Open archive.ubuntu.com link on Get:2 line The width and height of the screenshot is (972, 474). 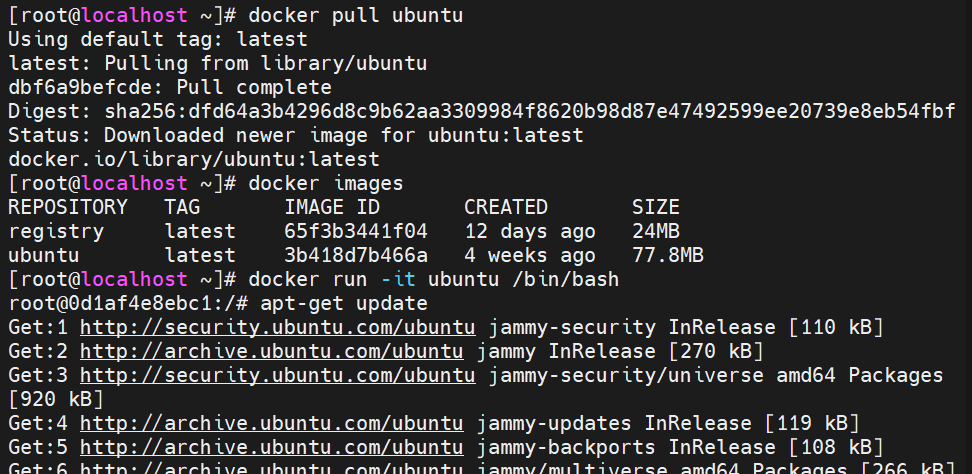272,351
